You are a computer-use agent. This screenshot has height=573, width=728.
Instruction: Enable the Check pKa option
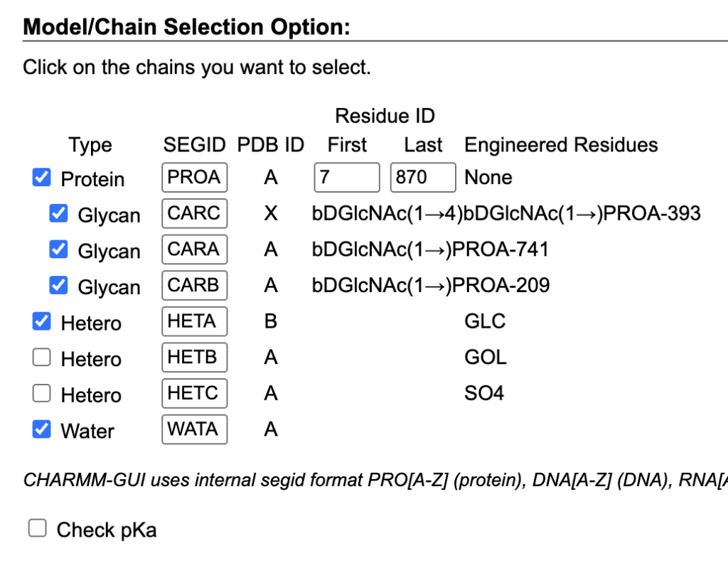coord(37,528)
